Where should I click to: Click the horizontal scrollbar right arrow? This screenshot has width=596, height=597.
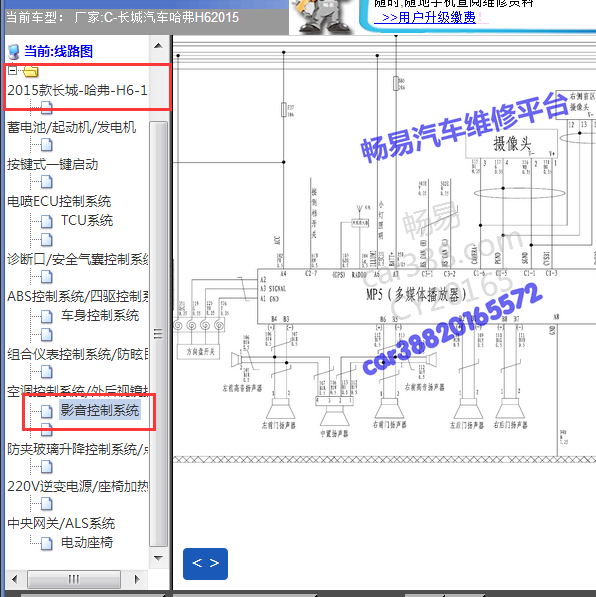pyautogui.click(x=137, y=579)
